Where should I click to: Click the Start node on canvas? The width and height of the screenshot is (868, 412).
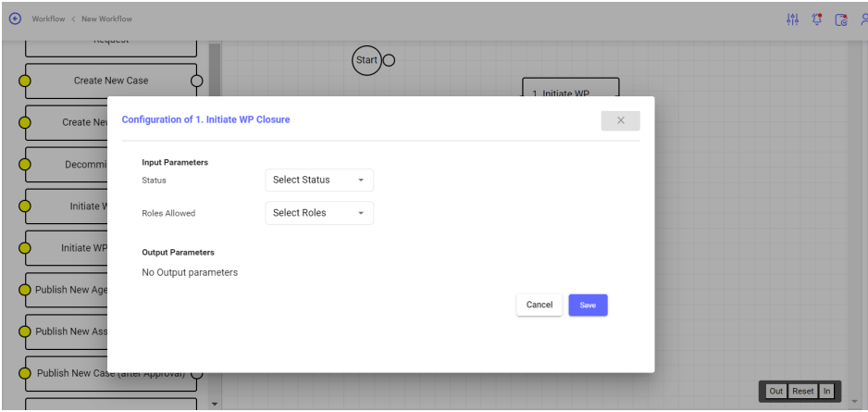[x=366, y=60]
